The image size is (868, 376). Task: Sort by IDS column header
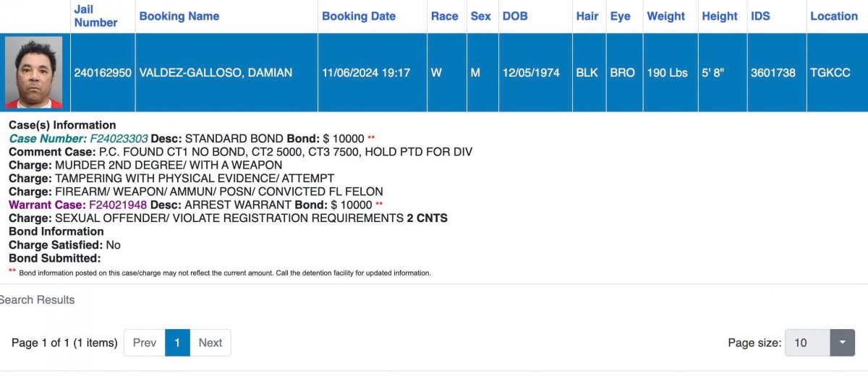pyautogui.click(x=760, y=16)
